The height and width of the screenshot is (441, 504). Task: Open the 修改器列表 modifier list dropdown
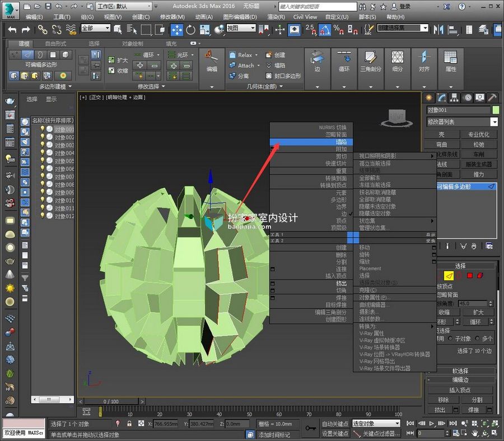coord(462,122)
